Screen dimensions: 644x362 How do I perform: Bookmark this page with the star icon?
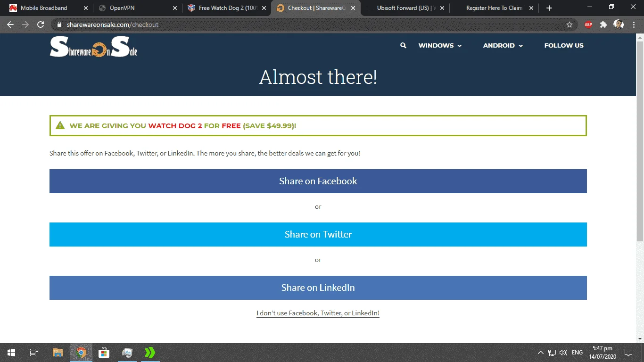coord(570,25)
